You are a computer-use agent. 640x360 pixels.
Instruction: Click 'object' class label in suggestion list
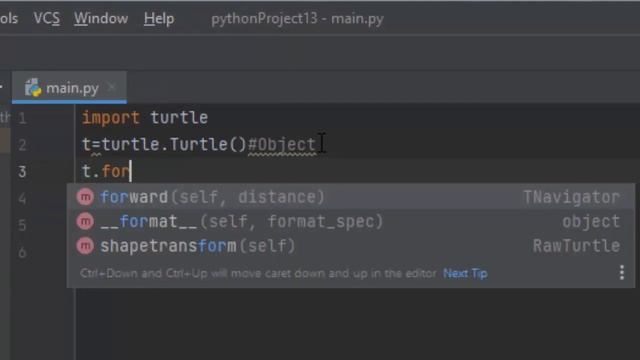pyautogui.click(x=591, y=222)
